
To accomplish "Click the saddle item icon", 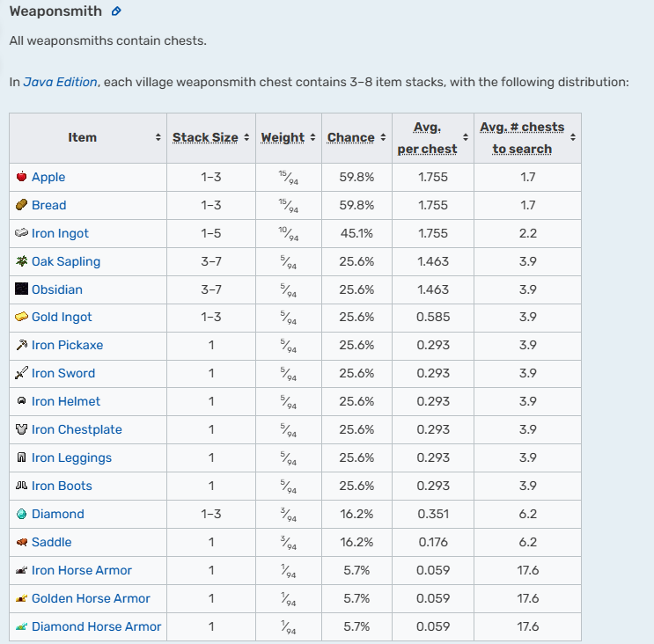I will tap(22, 542).
